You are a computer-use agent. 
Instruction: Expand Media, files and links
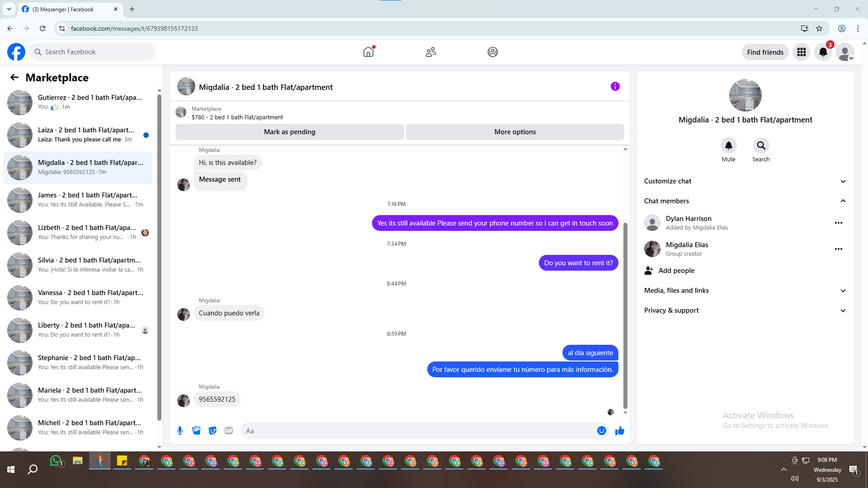coord(745,291)
